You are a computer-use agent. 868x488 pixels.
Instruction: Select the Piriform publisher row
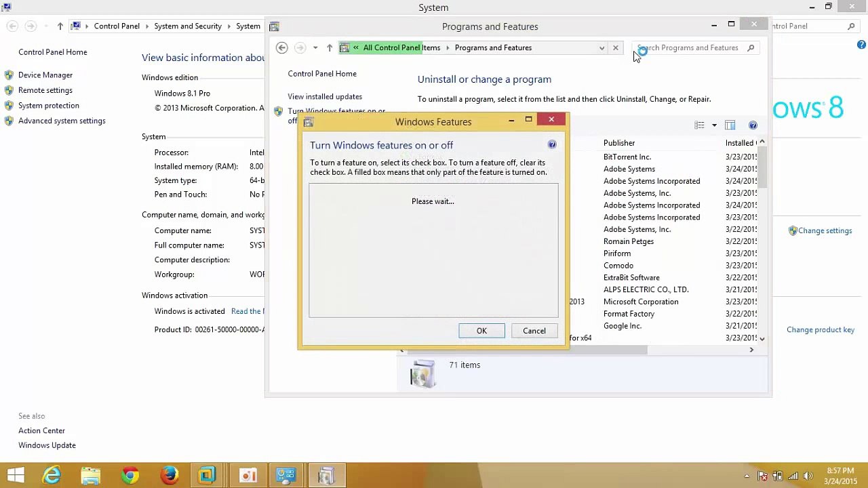617,253
